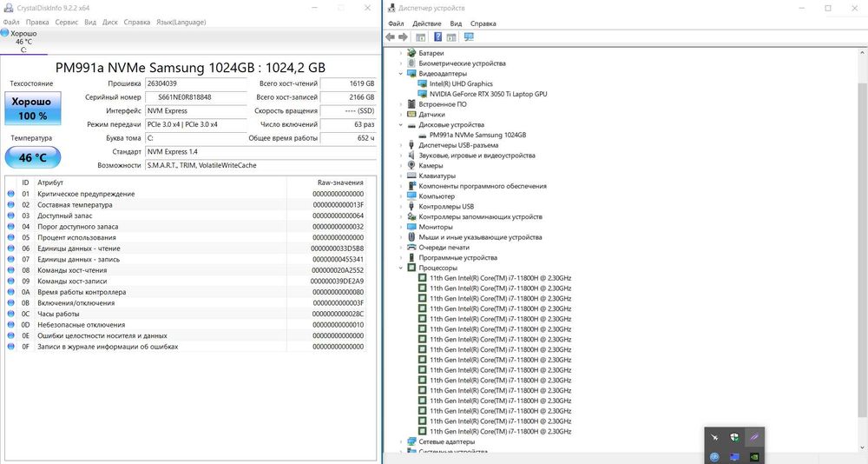
Task: Click the Хорошо 100 % health status button
Action: (x=33, y=108)
